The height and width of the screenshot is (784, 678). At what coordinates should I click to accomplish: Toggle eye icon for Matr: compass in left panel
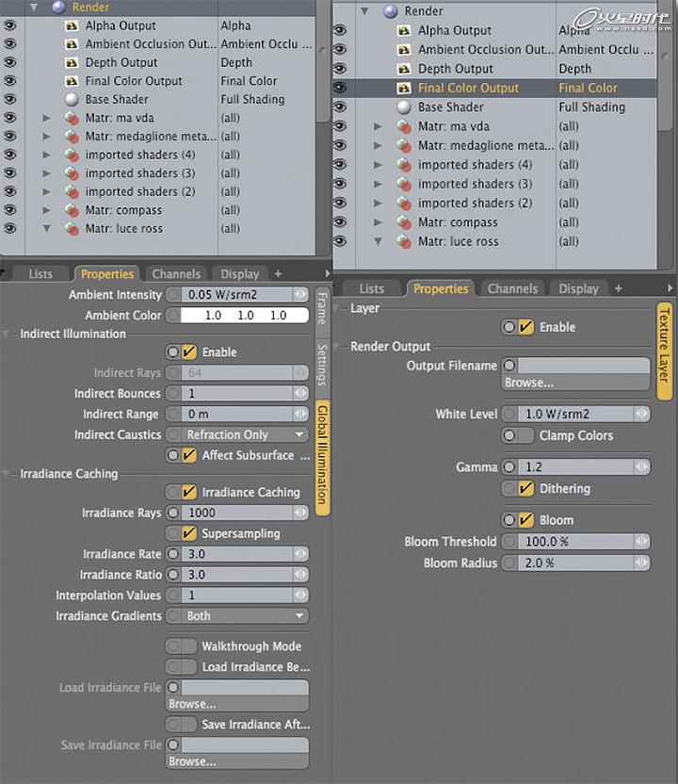[10, 209]
